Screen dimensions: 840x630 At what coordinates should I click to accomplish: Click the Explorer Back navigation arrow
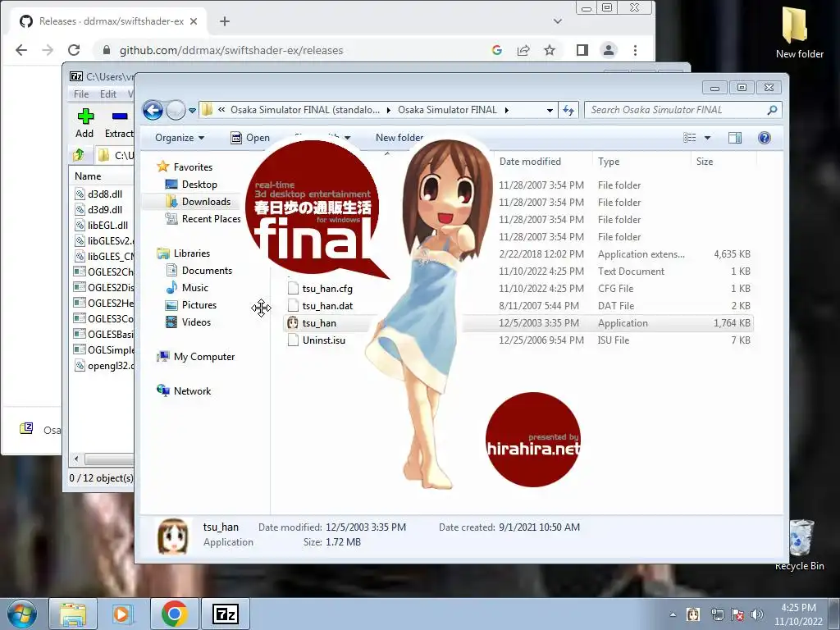pos(153,111)
